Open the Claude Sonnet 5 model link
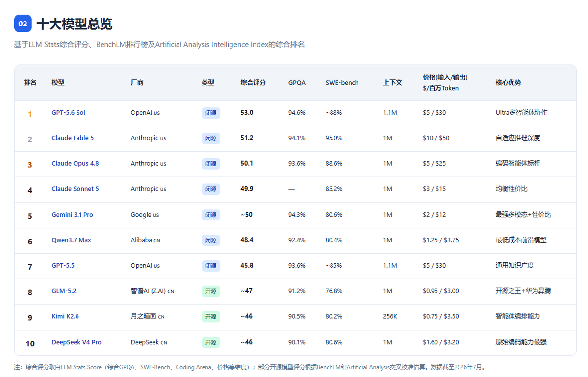588x377 pixels. [76, 189]
